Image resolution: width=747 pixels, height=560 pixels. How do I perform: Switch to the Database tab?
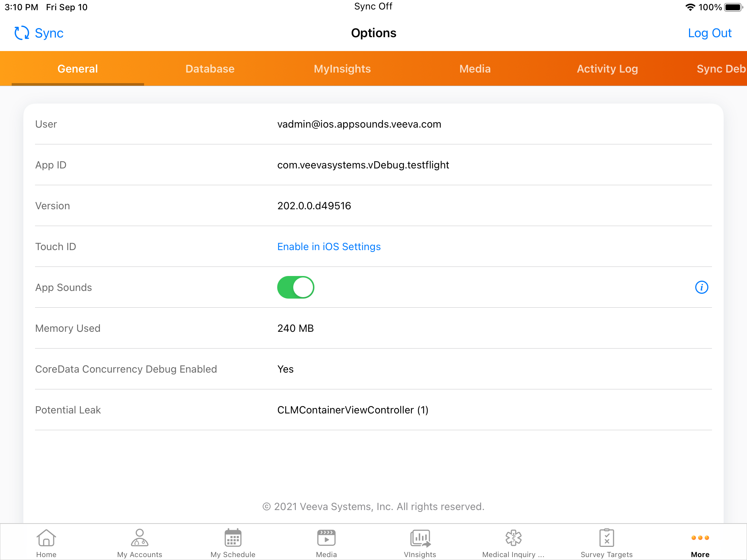click(210, 69)
